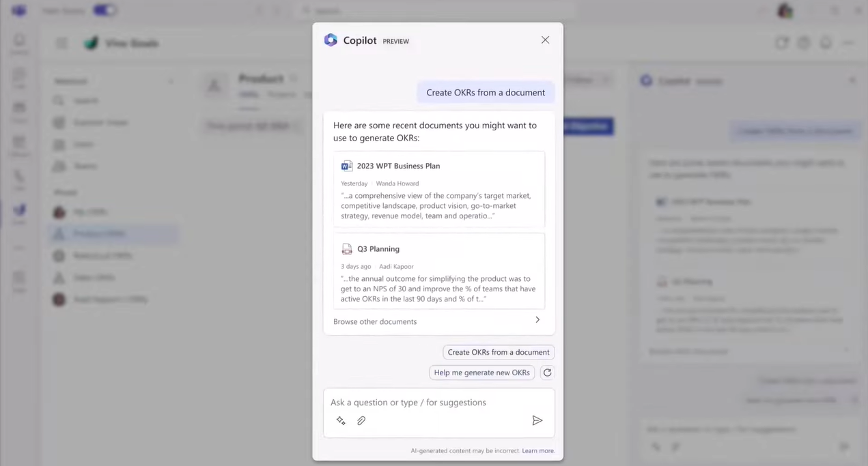The image size is (868, 466).
Task: Send the message with arrow icon
Action: [537, 420]
